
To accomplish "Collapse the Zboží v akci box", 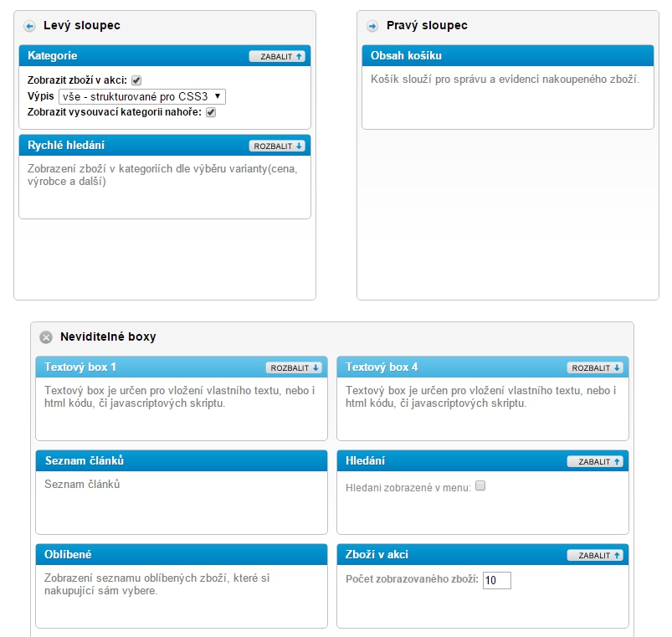I will pos(595,555).
